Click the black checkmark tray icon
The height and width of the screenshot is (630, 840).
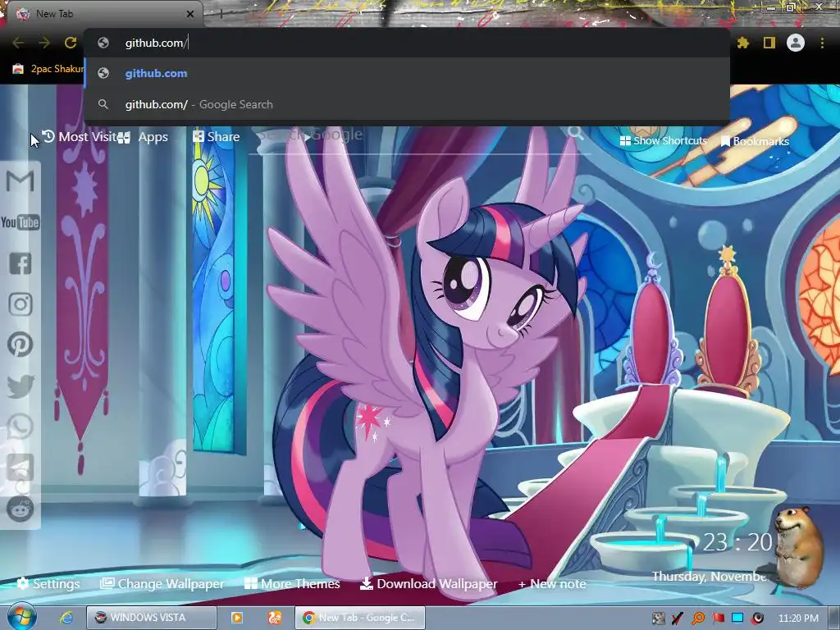click(678, 619)
